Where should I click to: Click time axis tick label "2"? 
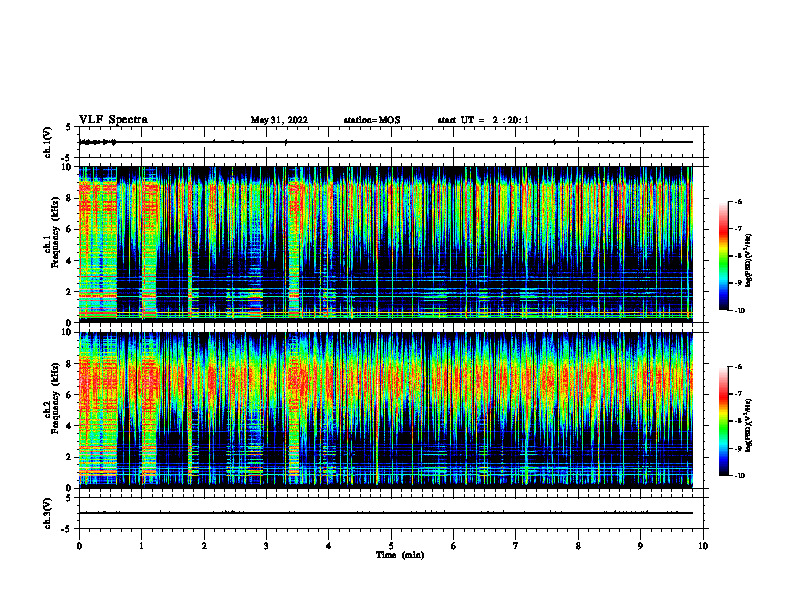[204, 546]
